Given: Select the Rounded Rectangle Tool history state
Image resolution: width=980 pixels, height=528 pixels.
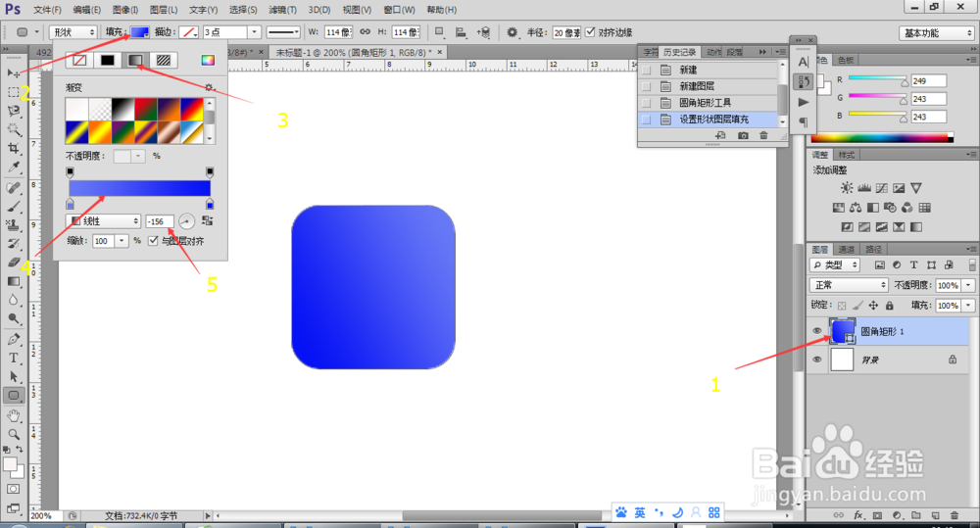Looking at the screenshot, I should [x=710, y=103].
